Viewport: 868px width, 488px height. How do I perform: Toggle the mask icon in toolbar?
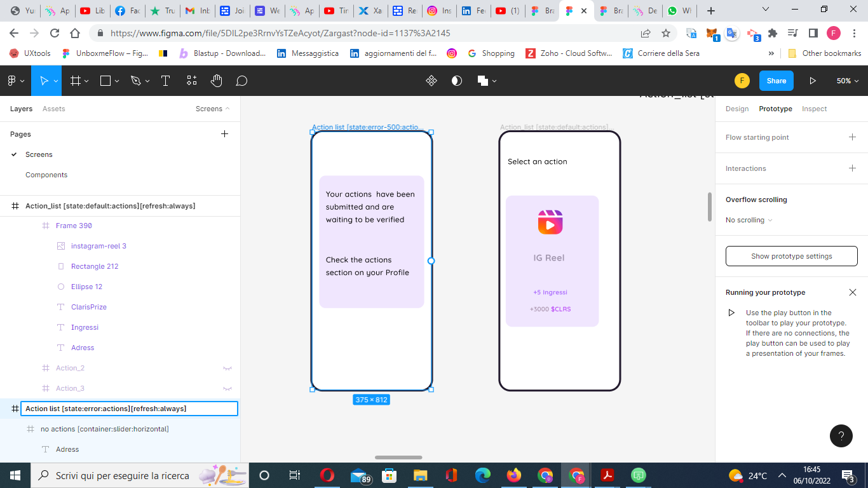[x=456, y=81]
